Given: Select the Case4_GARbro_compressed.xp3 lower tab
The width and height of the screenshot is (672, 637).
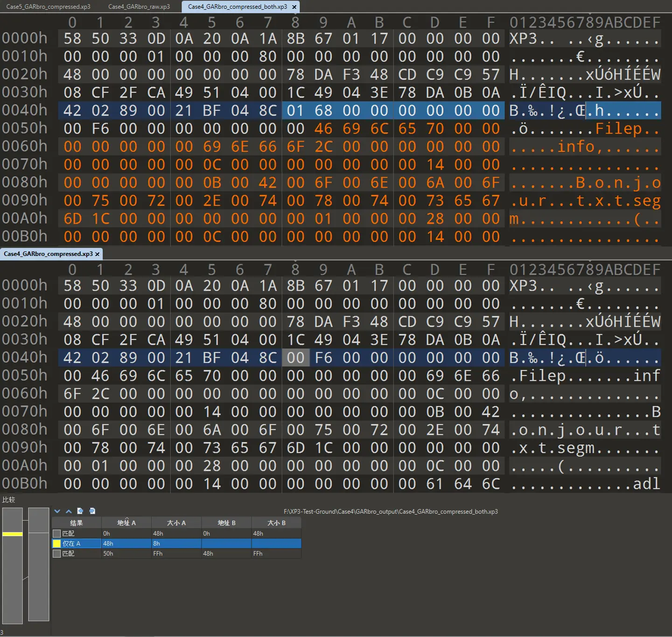Looking at the screenshot, I should point(48,254).
